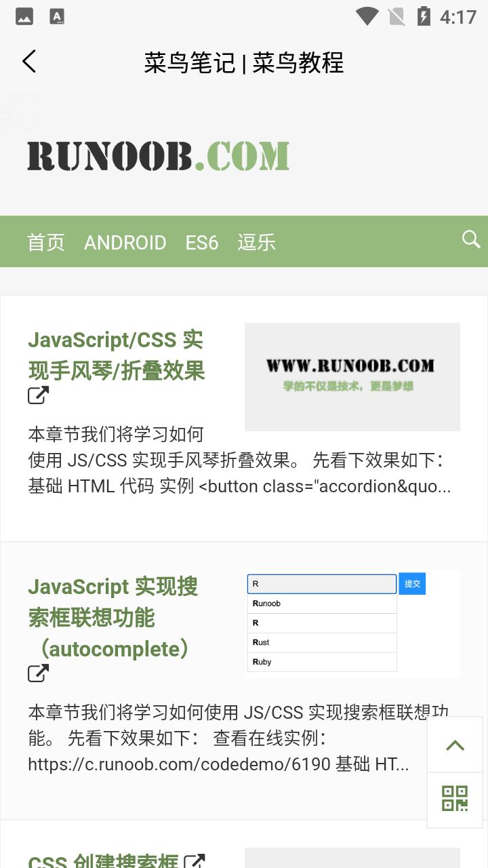Screen dimensions: 488x868
Task: Open the 逗乐 menu item
Action: pyautogui.click(x=256, y=242)
